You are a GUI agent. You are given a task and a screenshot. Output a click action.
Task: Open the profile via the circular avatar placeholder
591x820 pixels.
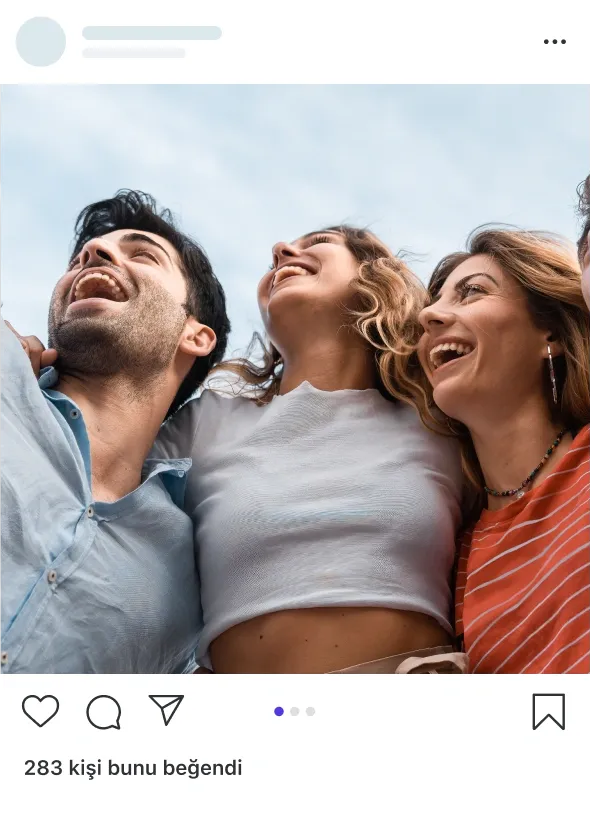click(41, 41)
